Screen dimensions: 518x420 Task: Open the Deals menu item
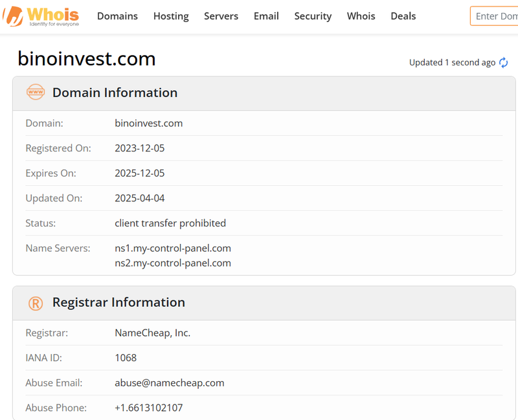(403, 16)
